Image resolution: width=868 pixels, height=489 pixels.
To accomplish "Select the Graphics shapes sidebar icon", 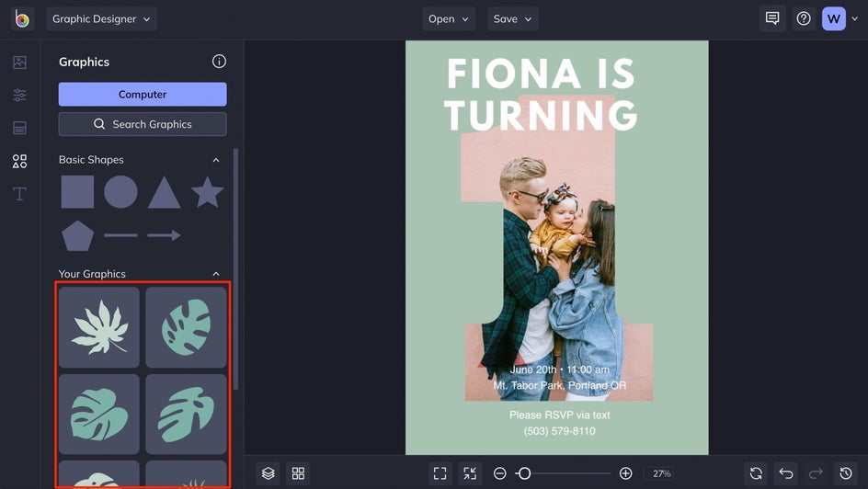I will pos(19,161).
